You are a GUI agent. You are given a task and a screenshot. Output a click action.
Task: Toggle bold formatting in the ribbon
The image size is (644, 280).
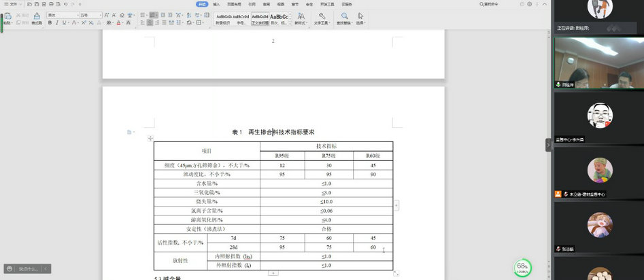50,22
